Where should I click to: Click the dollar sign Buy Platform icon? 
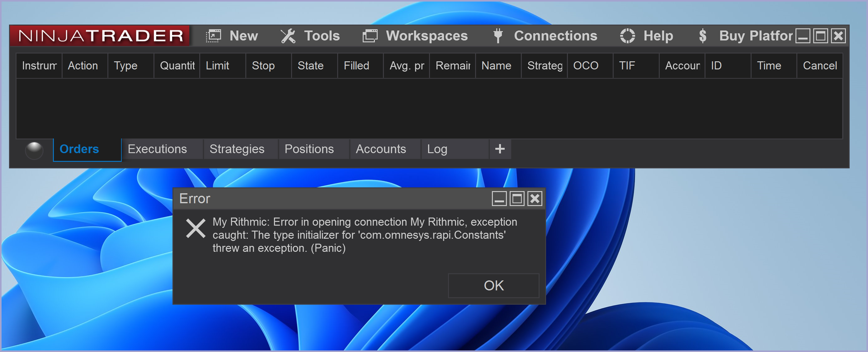(x=703, y=36)
